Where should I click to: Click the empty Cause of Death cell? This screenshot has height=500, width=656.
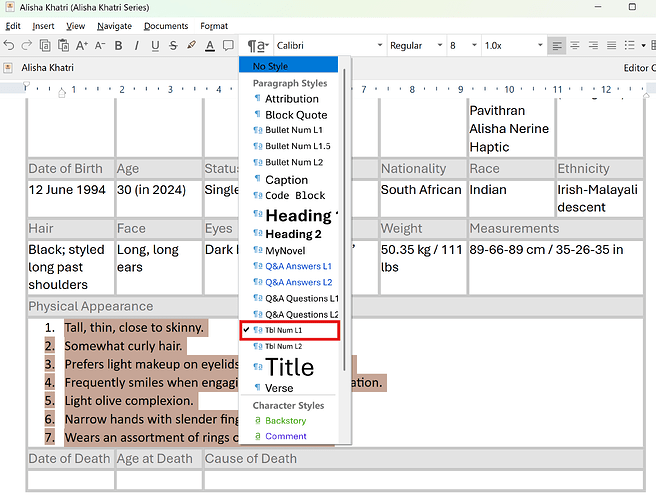pyautogui.click(x=423, y=479)
